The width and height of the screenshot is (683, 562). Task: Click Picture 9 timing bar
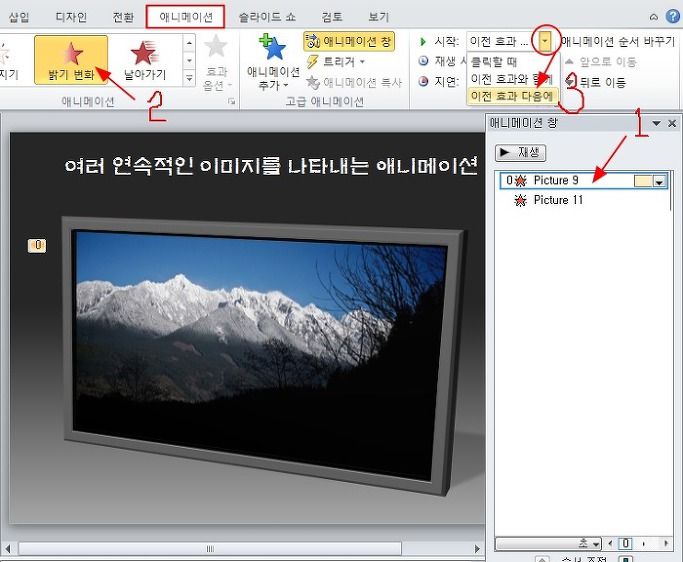pos(643,181)
